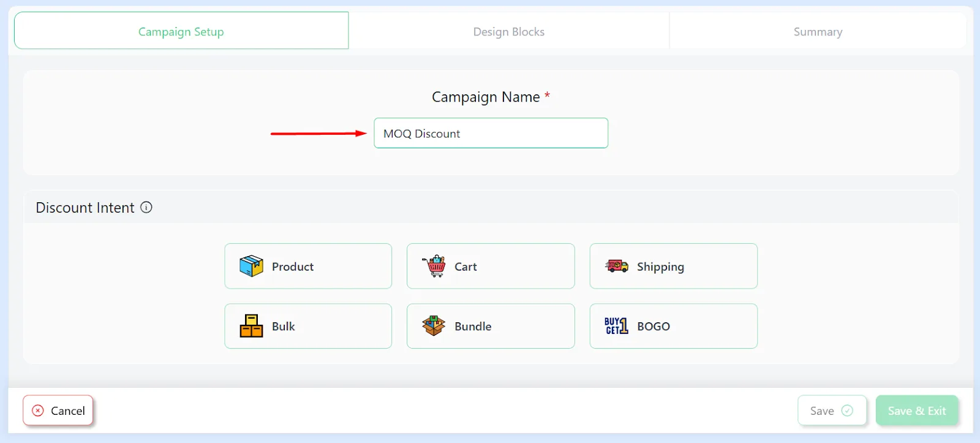Click the checkmark icon in Save
The image size is (980, 443).
(x=847, y=411)
